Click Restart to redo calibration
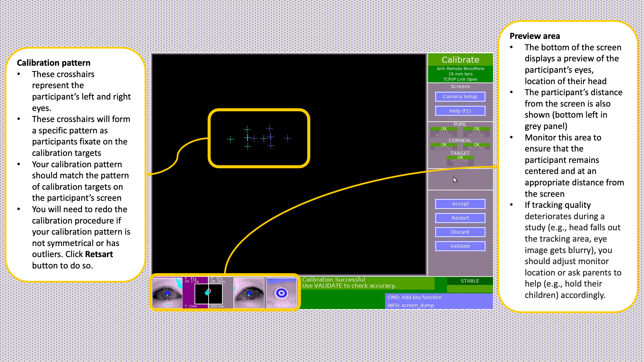Viewport: 644px width, 362px height. click(460, 218)
